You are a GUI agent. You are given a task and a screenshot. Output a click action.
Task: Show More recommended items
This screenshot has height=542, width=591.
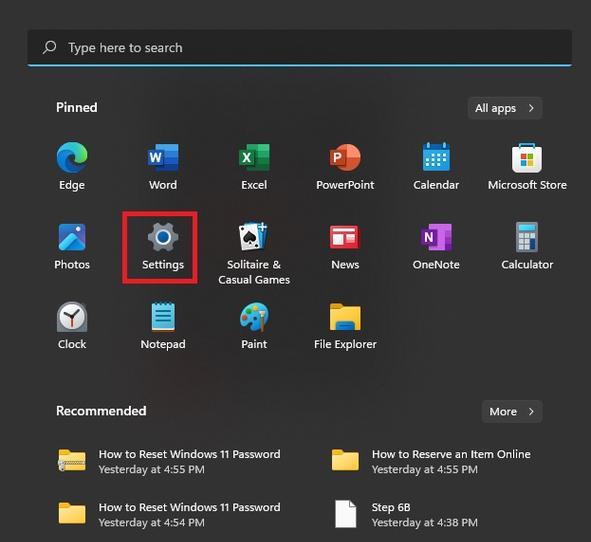pos(511,411)
